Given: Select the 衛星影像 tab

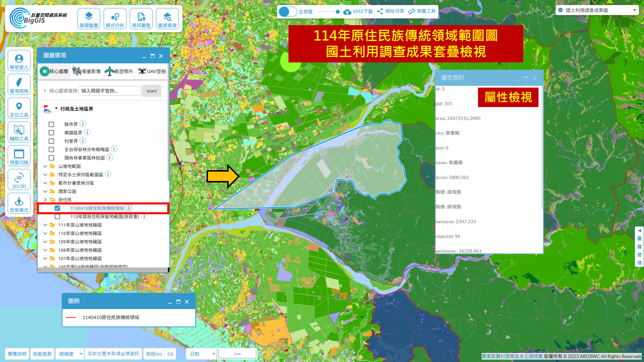Looking at the screenshot, I should point(87,72).
